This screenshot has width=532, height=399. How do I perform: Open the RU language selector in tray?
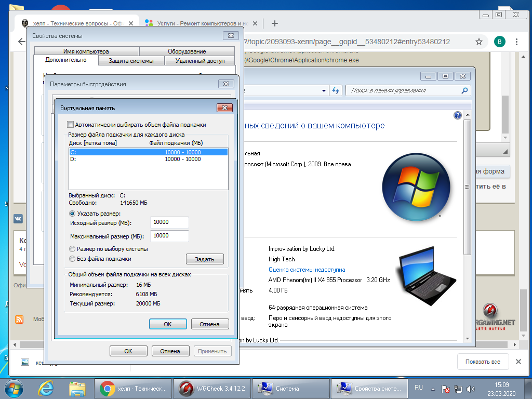coord(419,388)
